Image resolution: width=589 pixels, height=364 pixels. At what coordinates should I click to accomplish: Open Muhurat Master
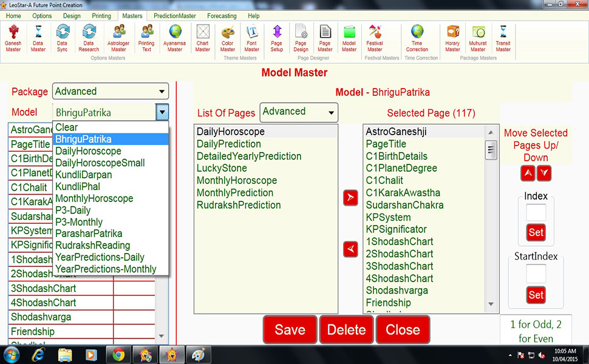(x=478, y=38)
